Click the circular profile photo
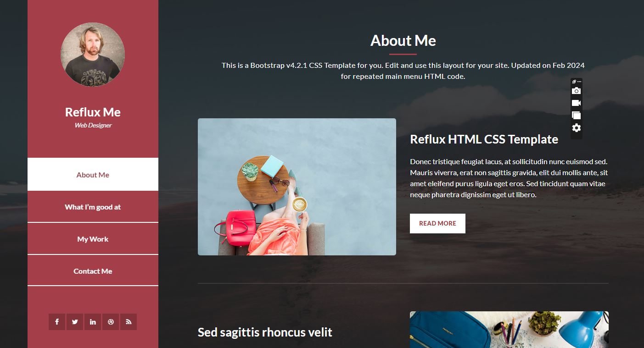 (93, 55)
